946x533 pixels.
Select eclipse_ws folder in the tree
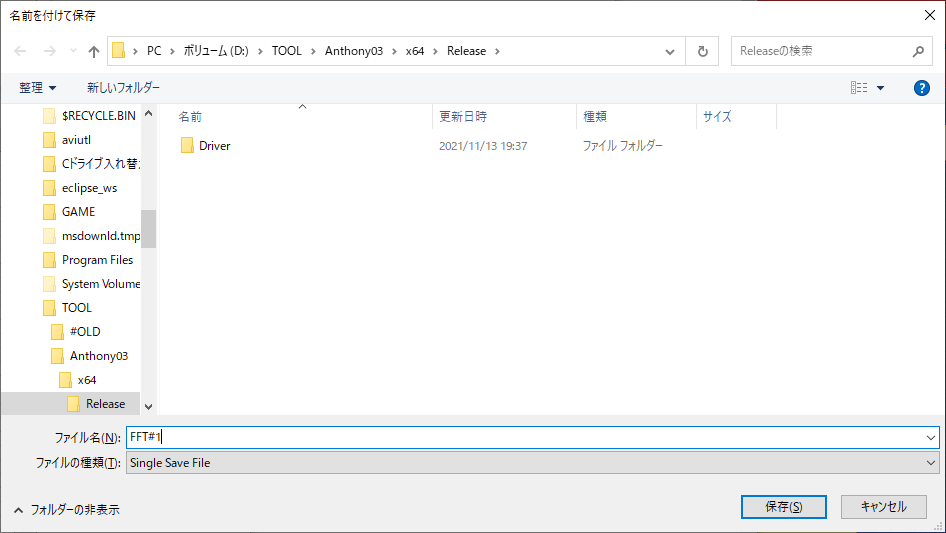(x=89, y=188)
